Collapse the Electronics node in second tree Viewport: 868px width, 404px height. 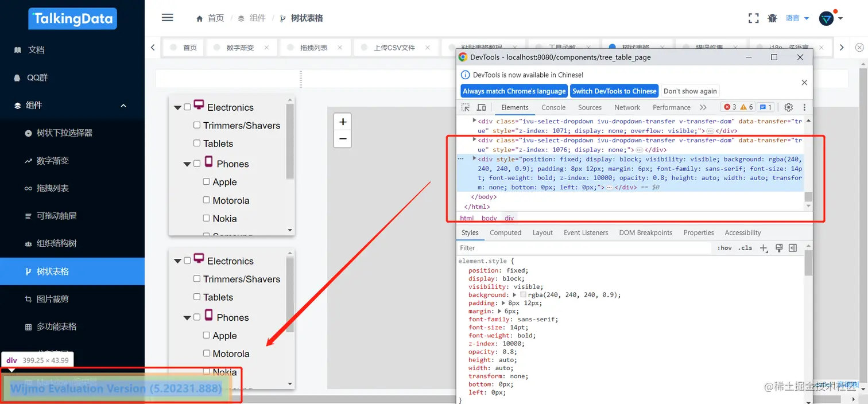point(177,261)
